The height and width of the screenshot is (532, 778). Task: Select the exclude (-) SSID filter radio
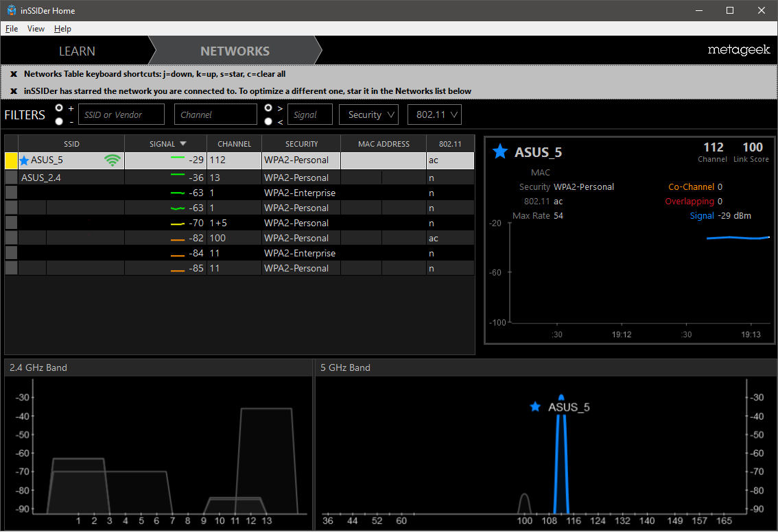(x=59, y=121)
